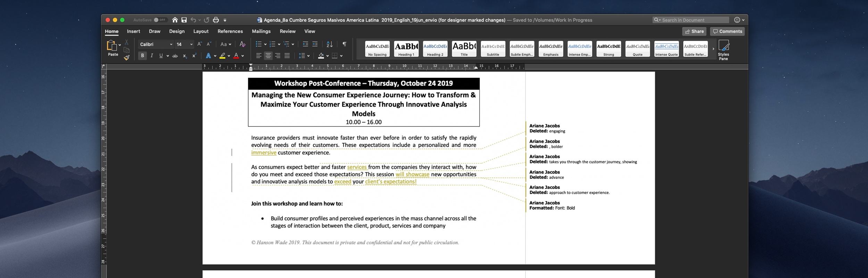Viewport: 868px width, 278px height.
Task: Click the Search in Document field
Action: point(691,20)
